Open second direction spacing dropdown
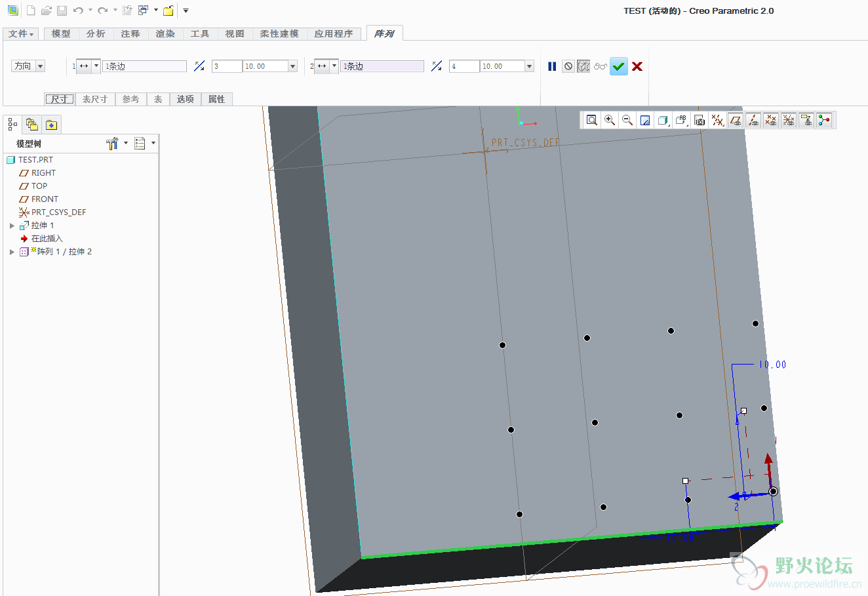 pyautogui.click(x=530, y=66)
